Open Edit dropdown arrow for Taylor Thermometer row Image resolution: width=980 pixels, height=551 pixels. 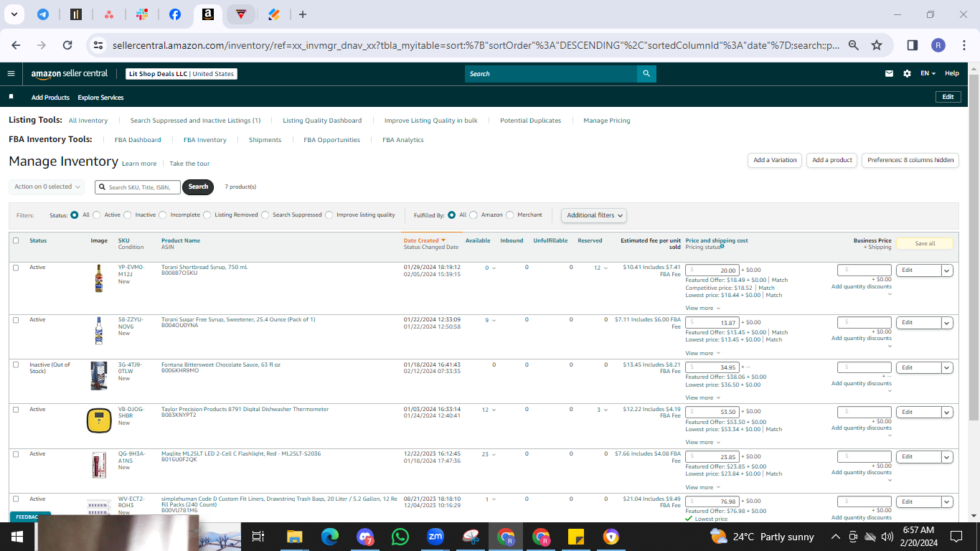pos(947,412)
